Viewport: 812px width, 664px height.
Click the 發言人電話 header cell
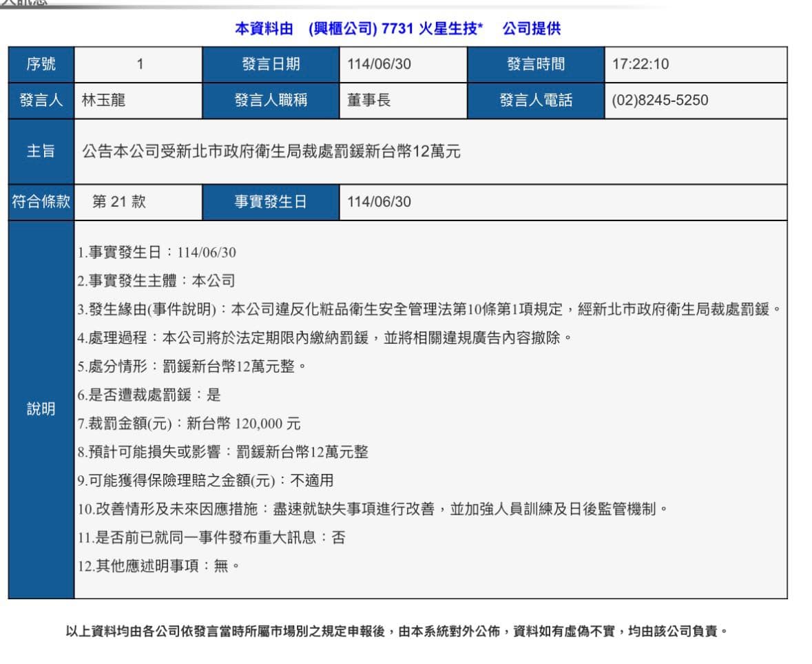[536, 101]
